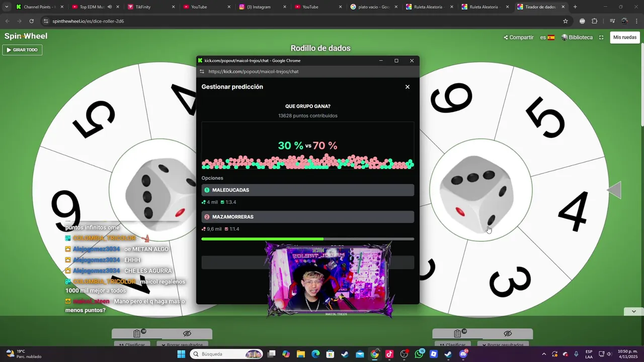Open right wheel results clipboard tab

coord(457,333)
